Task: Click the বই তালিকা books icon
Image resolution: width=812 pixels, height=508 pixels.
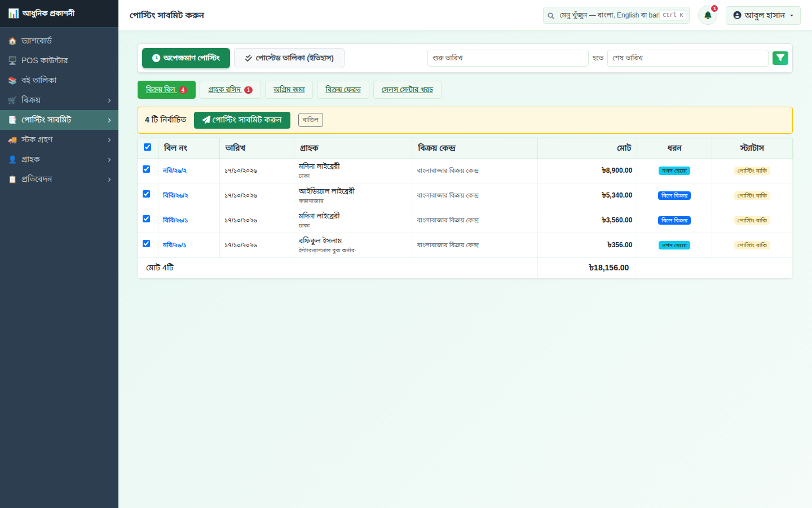Action: pos(12,80)
